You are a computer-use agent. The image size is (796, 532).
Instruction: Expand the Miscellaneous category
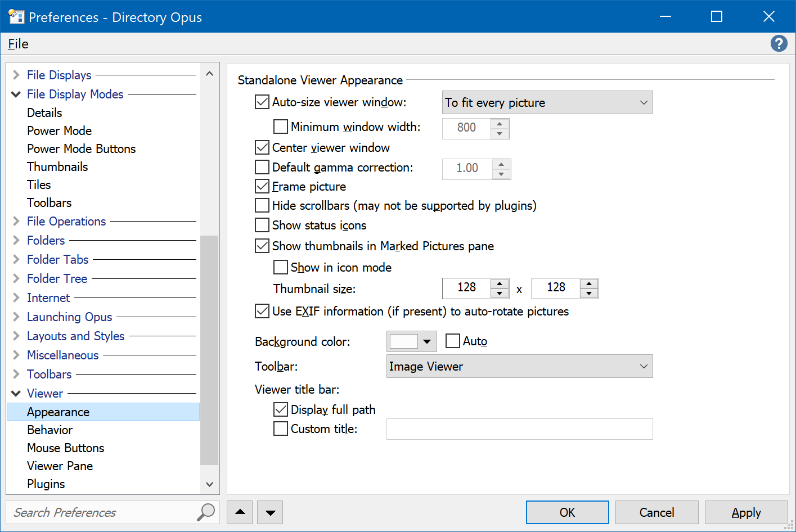click(16, 355)
